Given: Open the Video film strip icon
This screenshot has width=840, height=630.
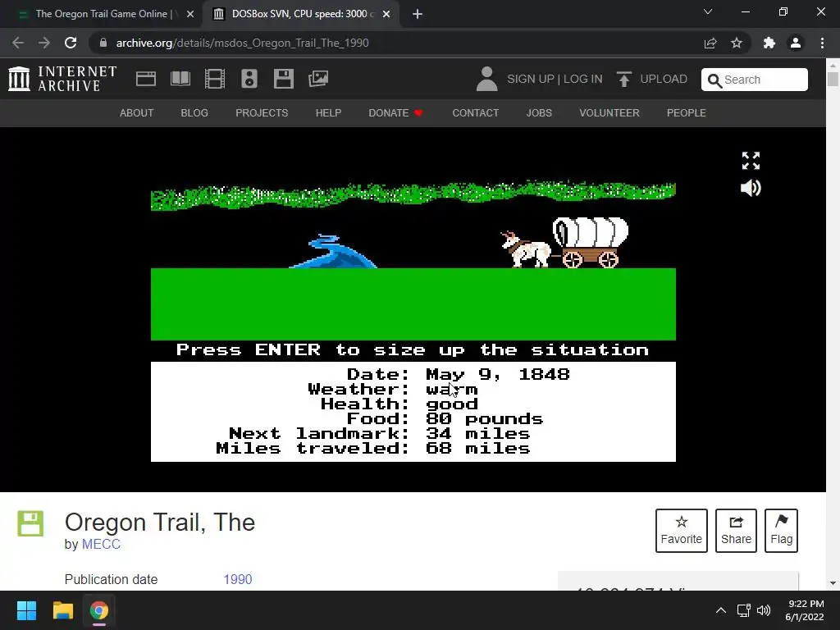Looking at the screenshot, I should [215, 79].
